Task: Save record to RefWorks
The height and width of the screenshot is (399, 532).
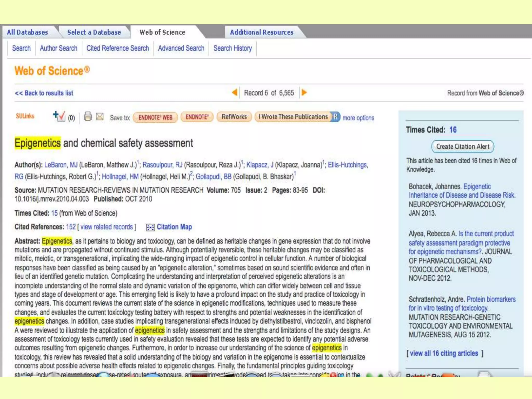Action: tap(234, 117)
